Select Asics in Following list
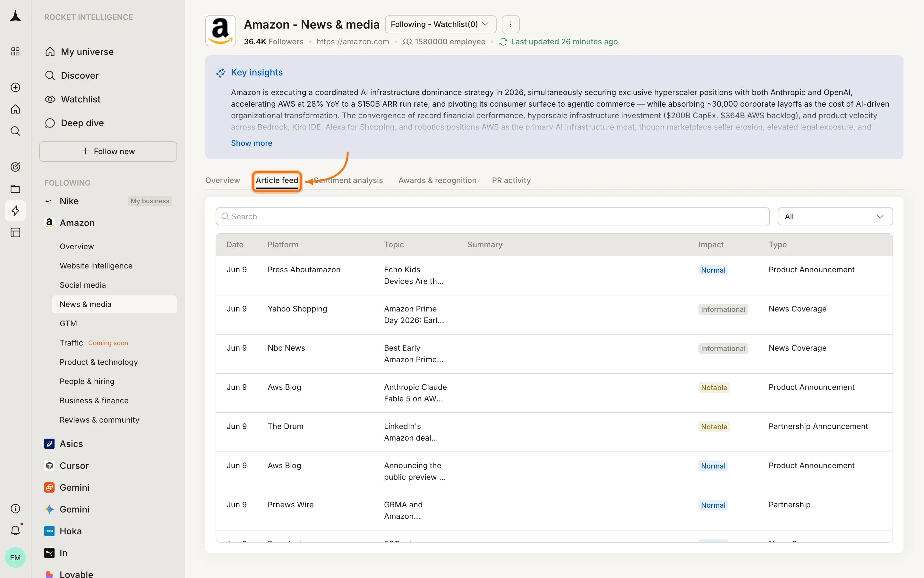Viewport: 924px width, 578px height. (71, 443)
